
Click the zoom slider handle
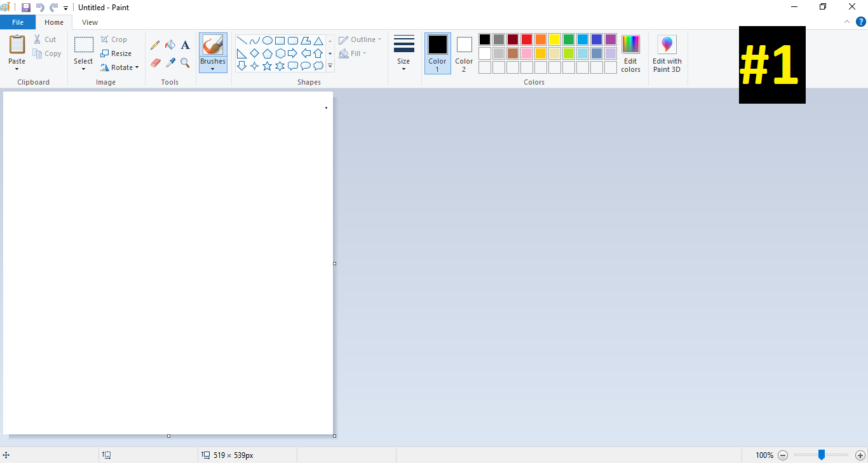point(821,455)
